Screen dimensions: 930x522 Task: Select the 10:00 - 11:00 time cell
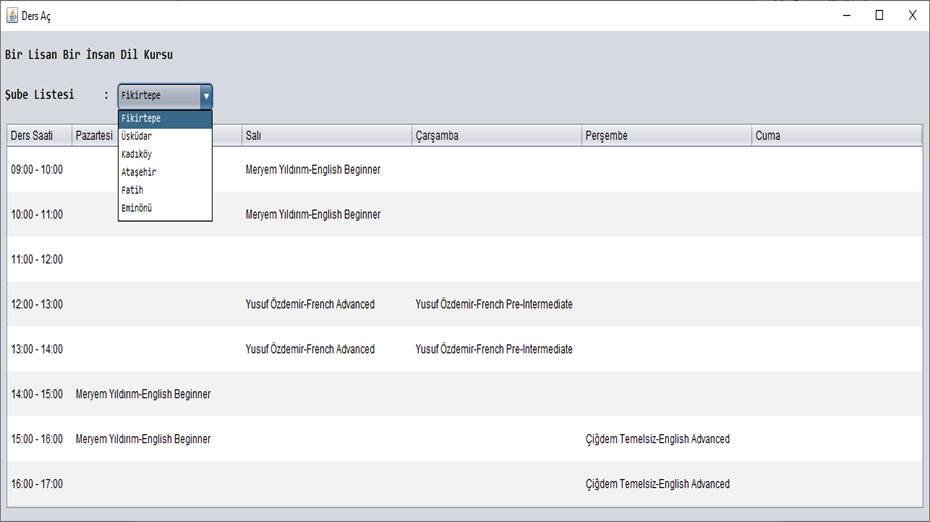(x=39, y=215)
